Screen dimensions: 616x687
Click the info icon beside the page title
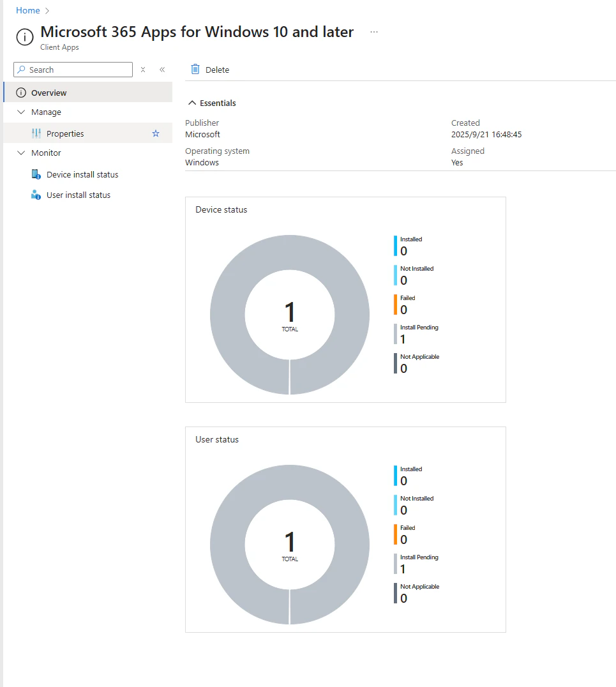[x=25, y=37]
